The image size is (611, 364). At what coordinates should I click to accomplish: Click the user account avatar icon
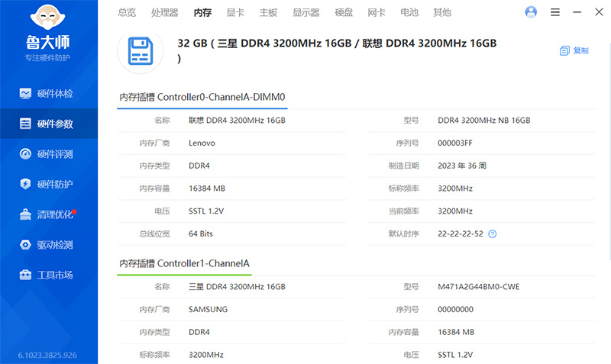pyautogui.click(x=532, y=12)
